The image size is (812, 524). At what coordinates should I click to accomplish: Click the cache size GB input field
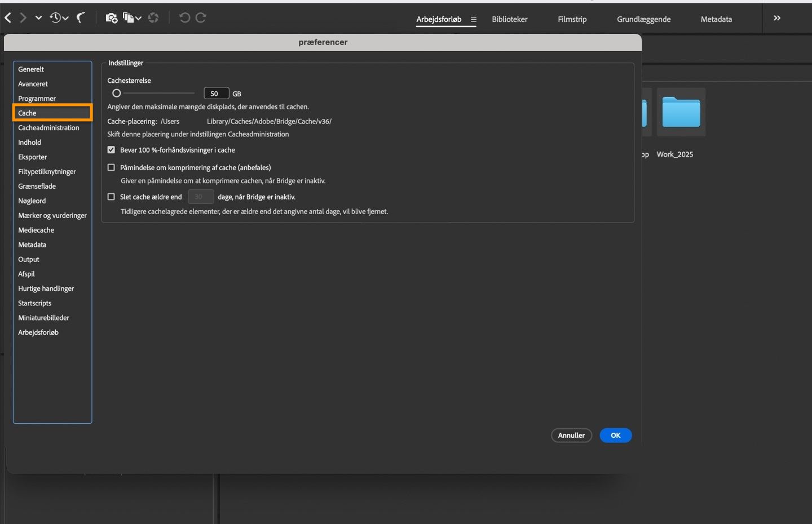[x=216, y=94]
